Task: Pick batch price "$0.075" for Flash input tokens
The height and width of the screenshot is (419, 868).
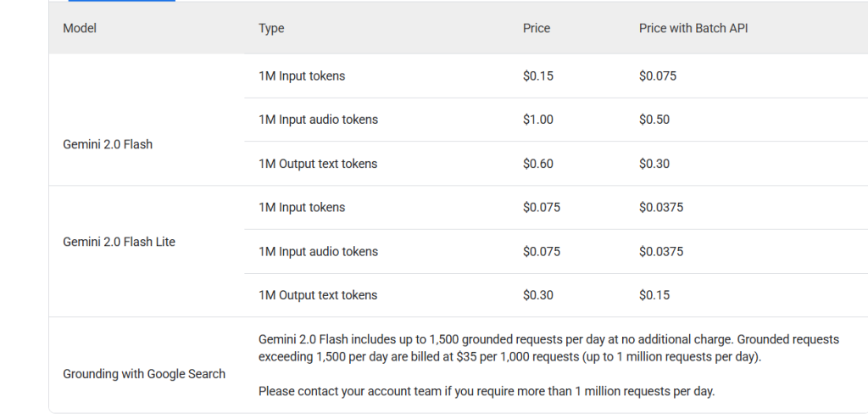Action: (x=658, y=76)
